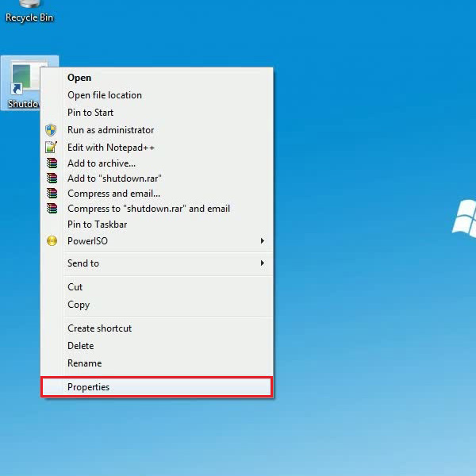Click WinRAR icon next to Add to archive...
The image size is (476, 476).
pyautogui.click(x=52, y=163)
